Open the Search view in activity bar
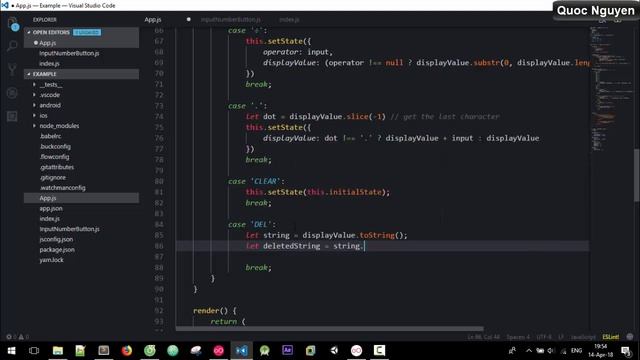Viewport: 640px width, 360px height. [12, 46]
